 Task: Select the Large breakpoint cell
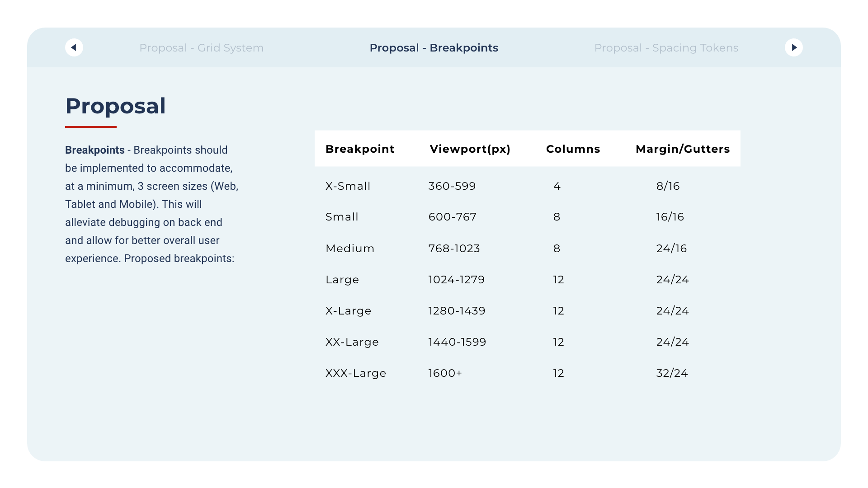[342, 280]
